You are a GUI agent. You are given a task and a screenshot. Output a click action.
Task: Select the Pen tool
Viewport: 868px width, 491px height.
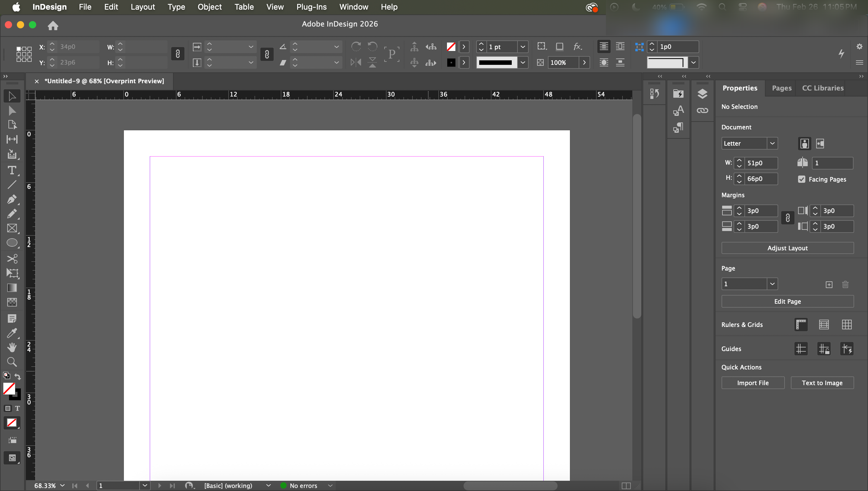[x=12, y=199]
